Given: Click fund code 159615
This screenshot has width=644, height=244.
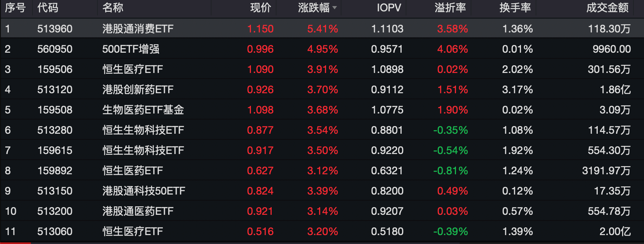Looking at the screenshot, I should click(55, 150).
